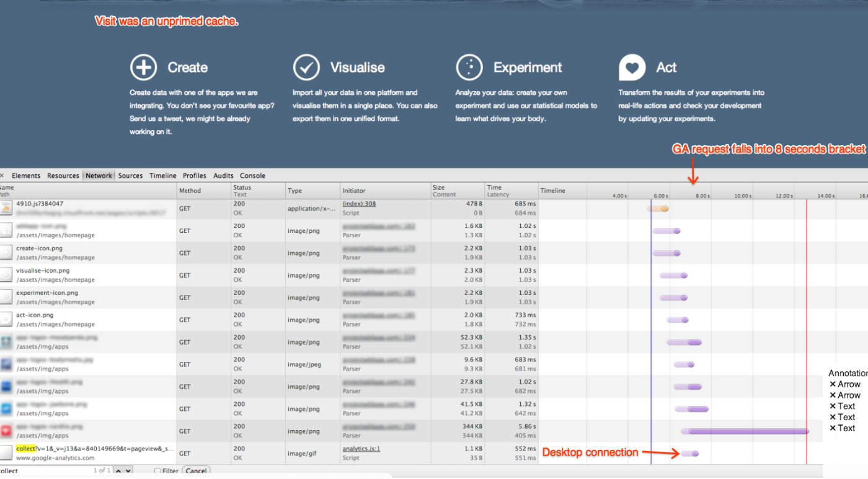
Task: Select the JS file icon for 4910.js
Action: [x=6, y=208]
